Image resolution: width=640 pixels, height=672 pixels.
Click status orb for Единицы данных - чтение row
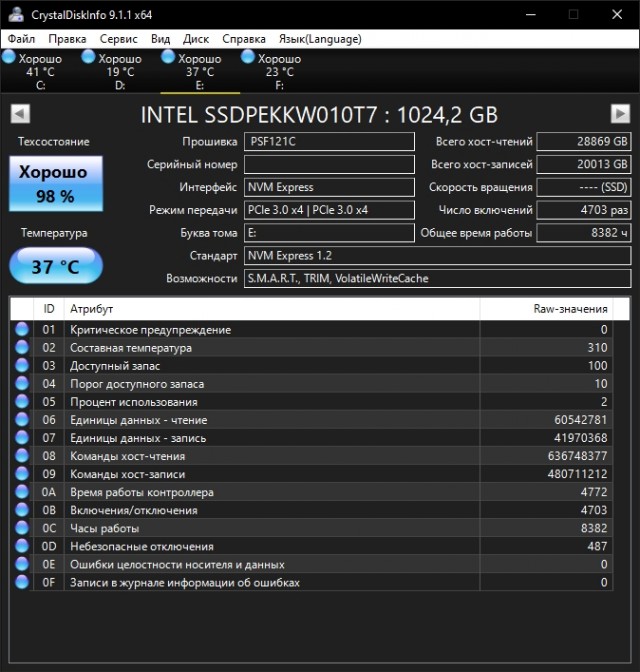click(22, 419)
